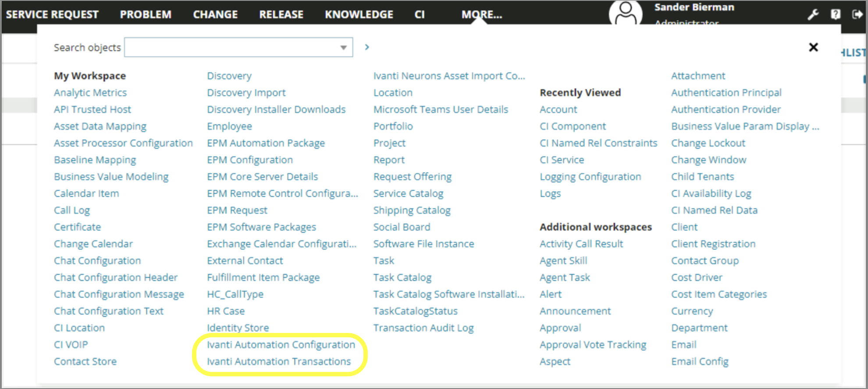Switch to the Change tab
Screen dimensions: 868x389
pos(215,14)
